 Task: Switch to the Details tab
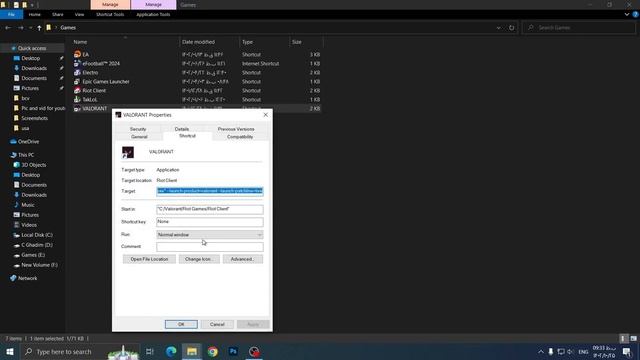tap(182, 129)
